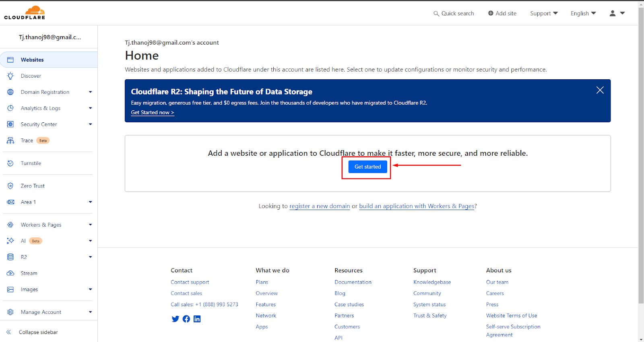Image resolution: width=644 pixels, height=342 pixels.
Task: Open Website Terms of Use link
Action: click(512, 316)
